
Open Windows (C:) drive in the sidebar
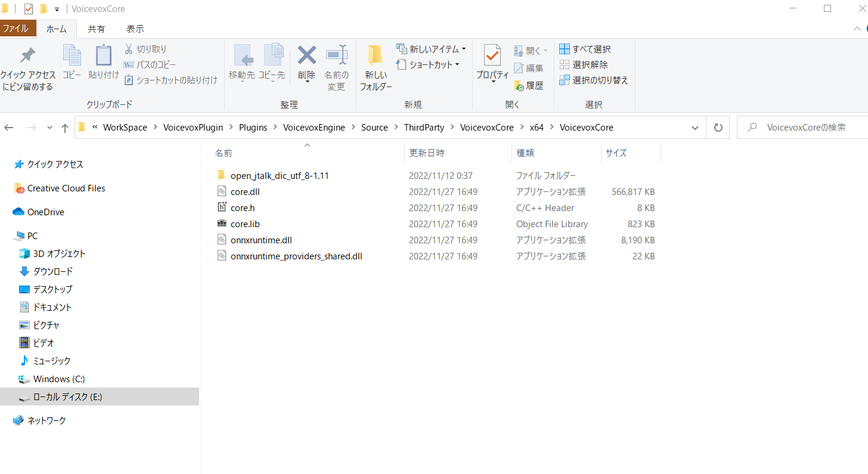click(52, 379)
